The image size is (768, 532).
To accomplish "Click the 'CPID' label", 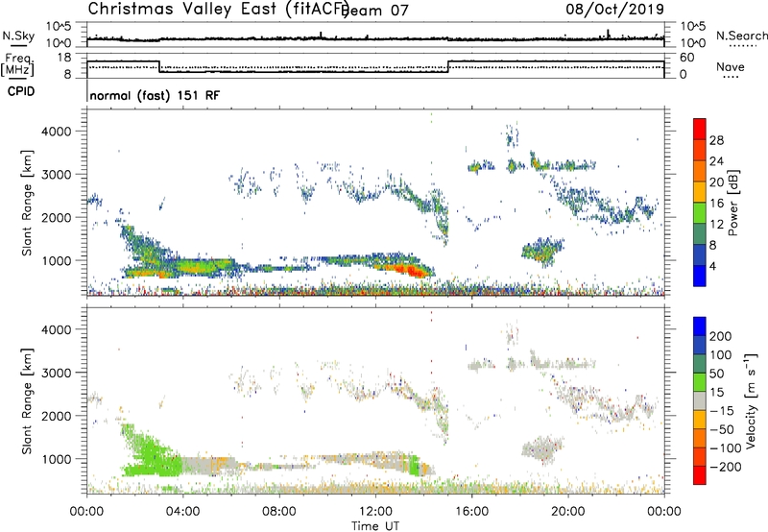I will 21,91.
